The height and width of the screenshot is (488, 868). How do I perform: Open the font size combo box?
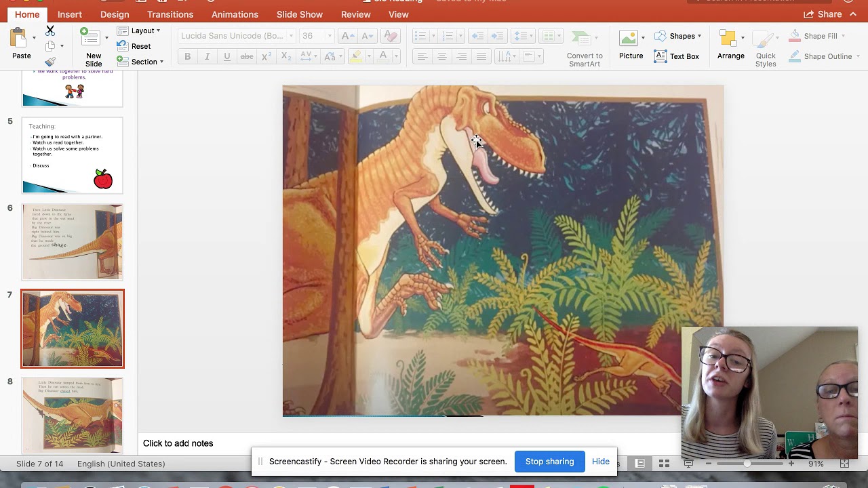tap(317, 36)
